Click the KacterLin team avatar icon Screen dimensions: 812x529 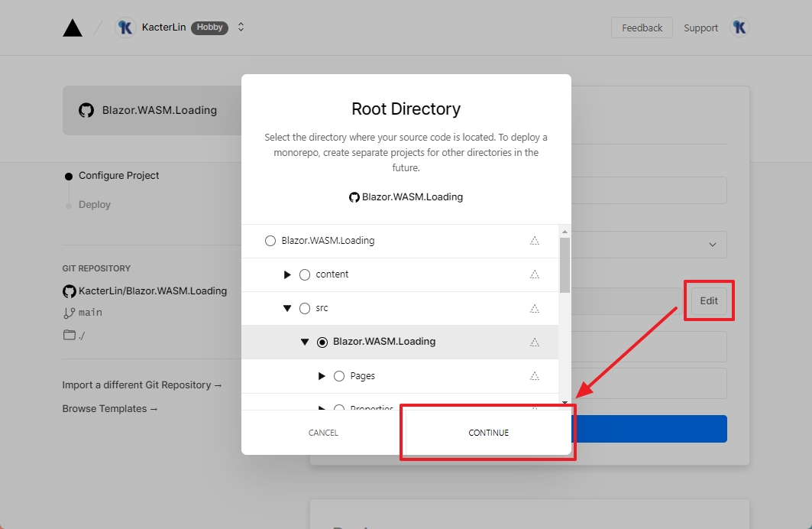125,28
